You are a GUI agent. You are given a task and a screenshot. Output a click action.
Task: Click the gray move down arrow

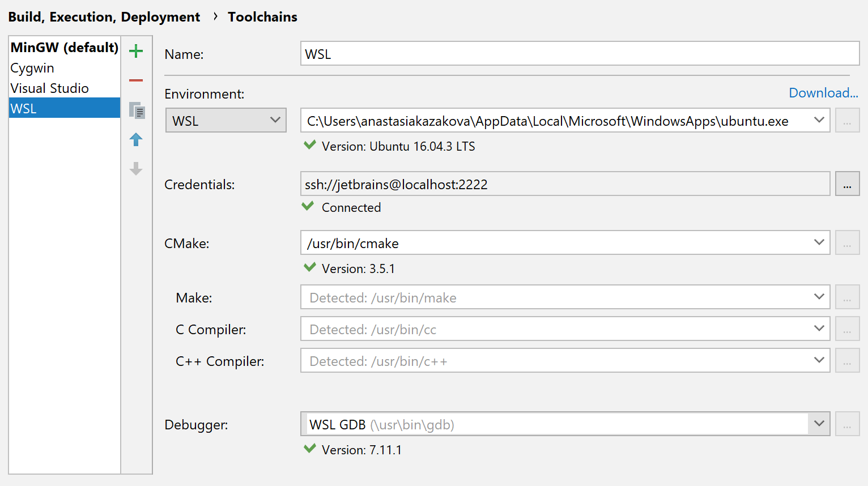click(136, 169)
